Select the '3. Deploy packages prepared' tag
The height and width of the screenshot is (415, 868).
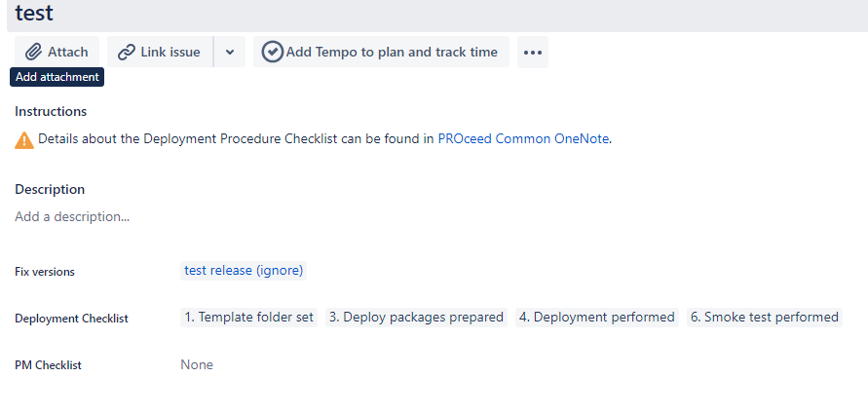pyautogui.click(x=416, y=318)
